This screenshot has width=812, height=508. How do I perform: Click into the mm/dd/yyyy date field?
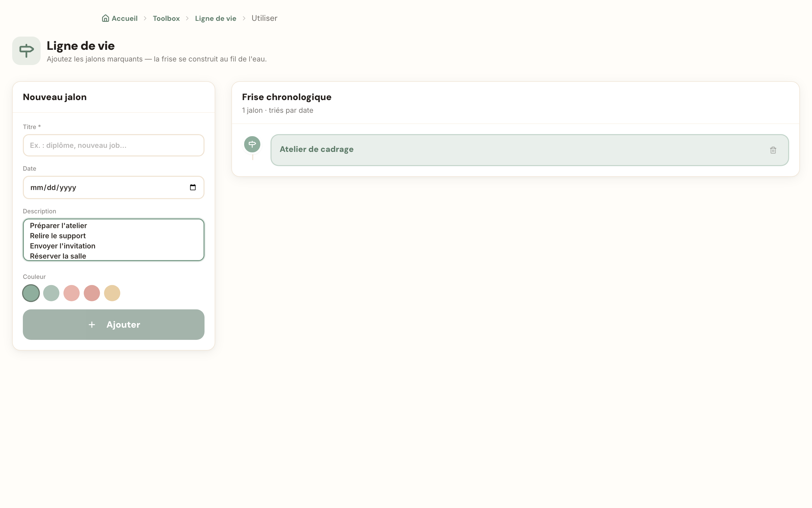pyautogui.click(x=113, y=187)
